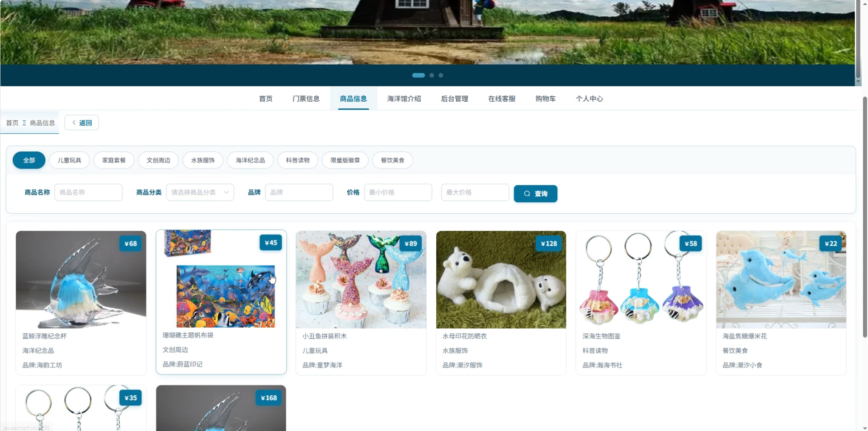Click 品牌:海韵工坊 text
Image resolution: width=868 pixels, height=431 pixels.
pyautogui.click(x=42, y=365)
